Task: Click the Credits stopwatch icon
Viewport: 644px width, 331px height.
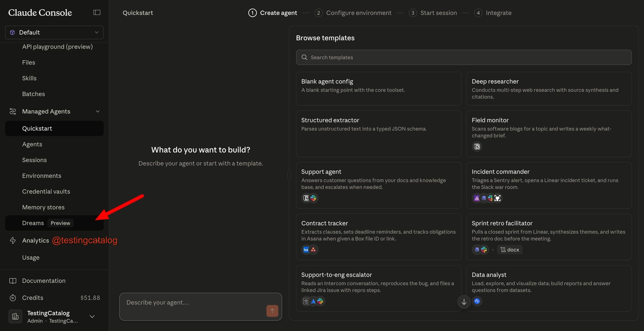Action: coord(13,298)
